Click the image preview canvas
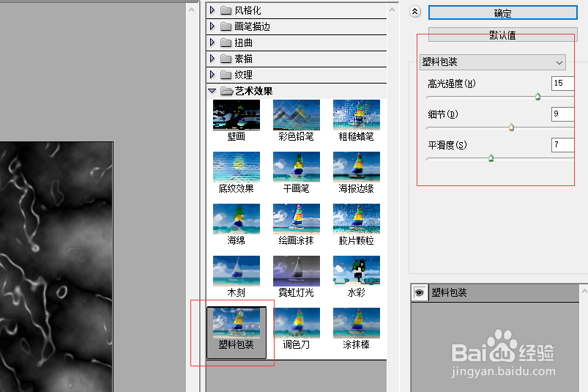Viewport: 588px width, 392px height. click(56, 267)
